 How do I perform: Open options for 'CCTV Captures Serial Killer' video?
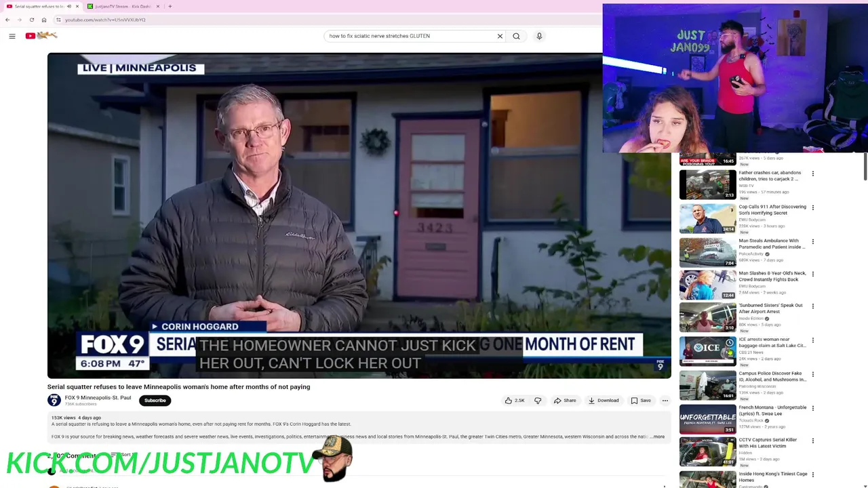pyautogui.click(x=813, y=441)
